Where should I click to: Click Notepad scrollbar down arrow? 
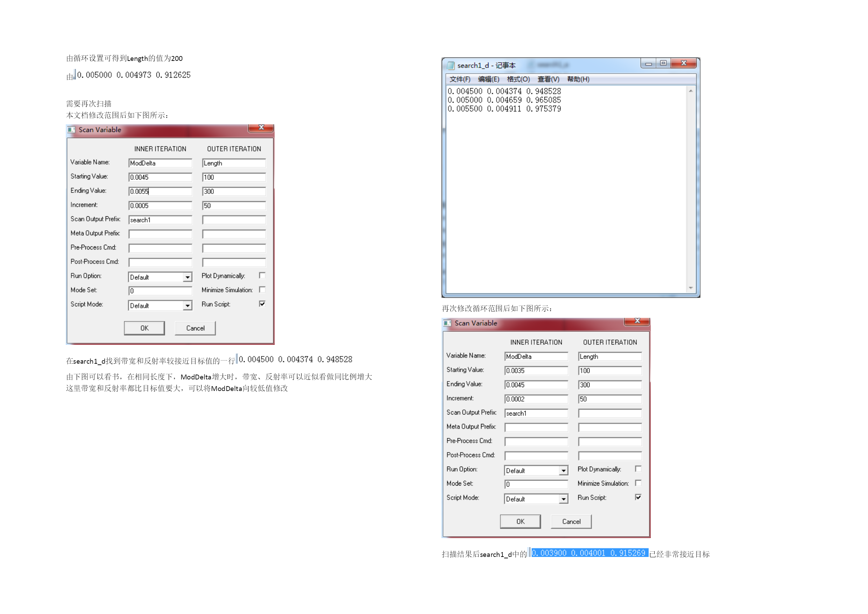click(x=691, y=288)
